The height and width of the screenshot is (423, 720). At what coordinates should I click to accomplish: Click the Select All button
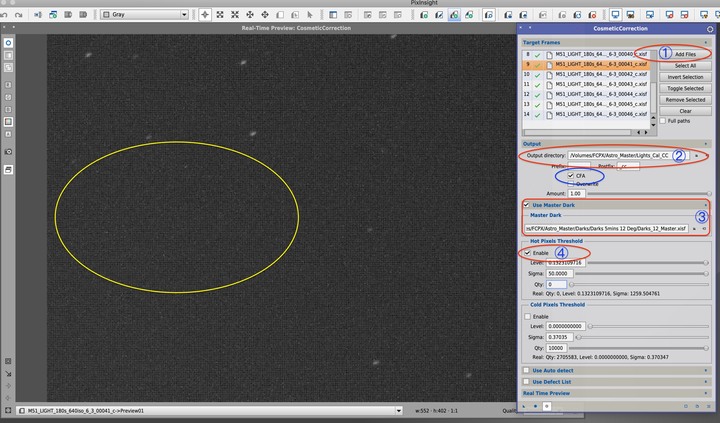click(x=685, y=66)
